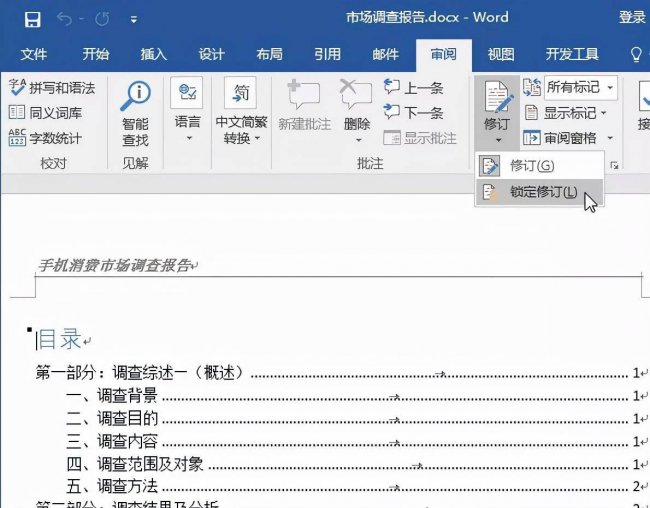Image resolution: width=650 pixels, height=508 pixels.
Task: Click the display-for-review icon beside 所有标记
Action: (532, 88)
